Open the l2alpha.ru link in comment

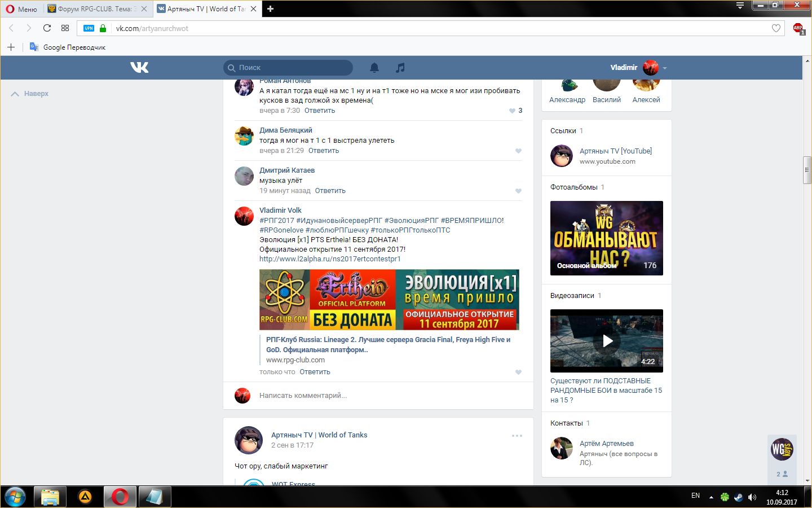click(x=330, y=259)
